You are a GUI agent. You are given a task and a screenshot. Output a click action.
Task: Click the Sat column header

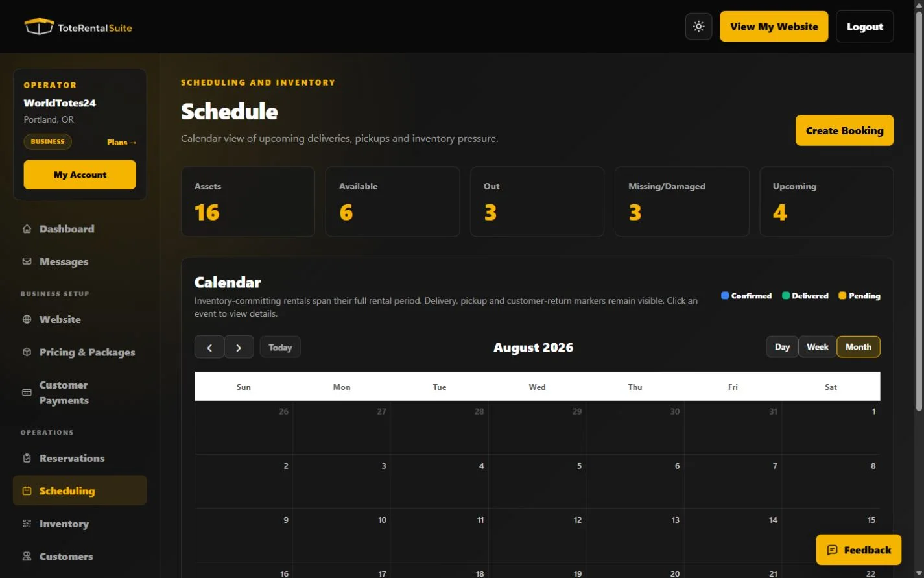coord(831,387)
